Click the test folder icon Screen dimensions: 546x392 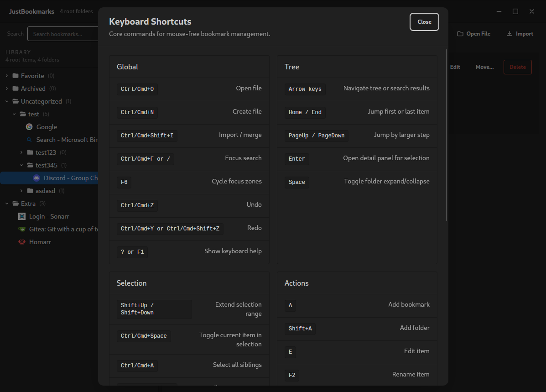coord(23,114)
